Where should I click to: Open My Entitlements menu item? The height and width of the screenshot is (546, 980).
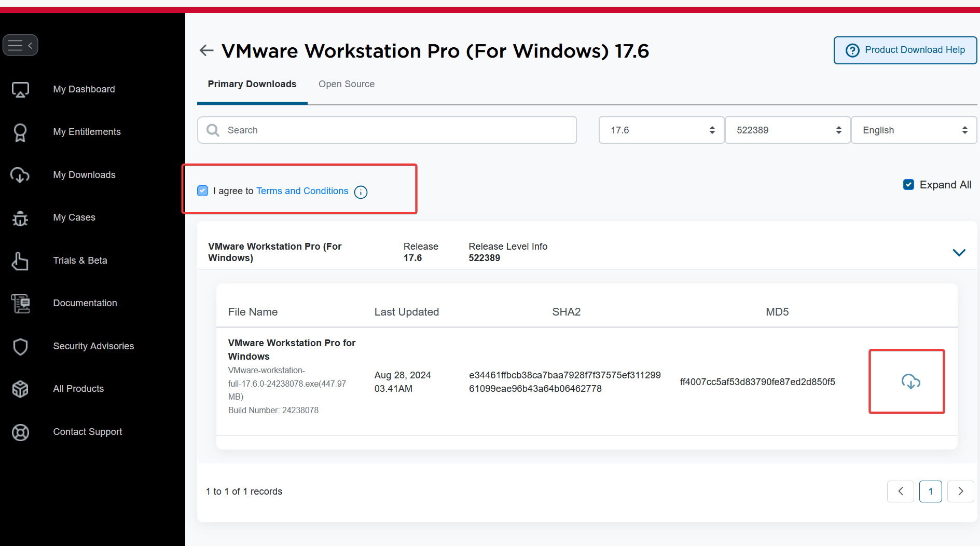[87, 132]
